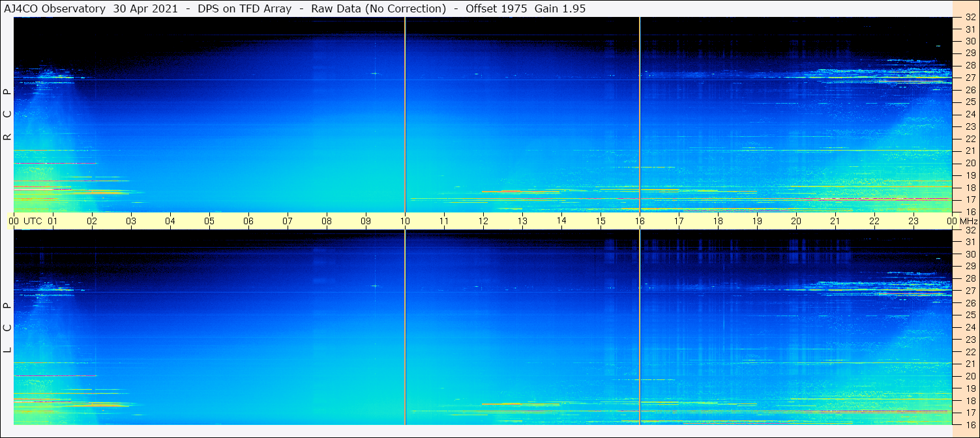Select the 05 UTC time axis label
980x438 pixels.
point(209,221)
